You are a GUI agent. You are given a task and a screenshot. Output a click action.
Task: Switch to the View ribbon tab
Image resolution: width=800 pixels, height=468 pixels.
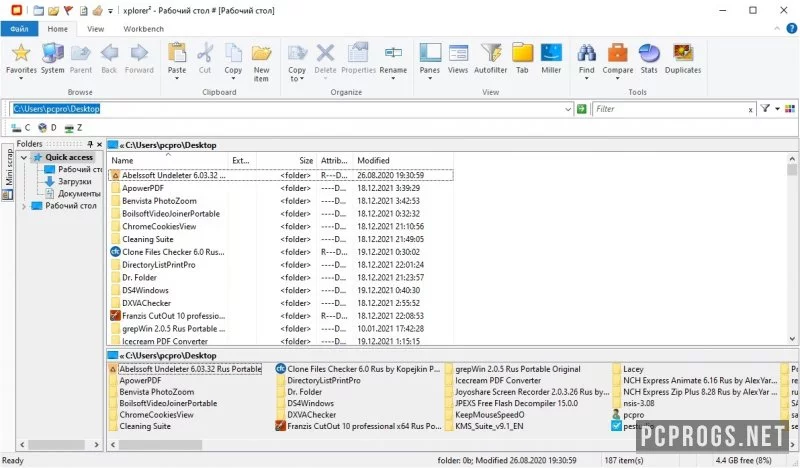[x=95, y=29]
